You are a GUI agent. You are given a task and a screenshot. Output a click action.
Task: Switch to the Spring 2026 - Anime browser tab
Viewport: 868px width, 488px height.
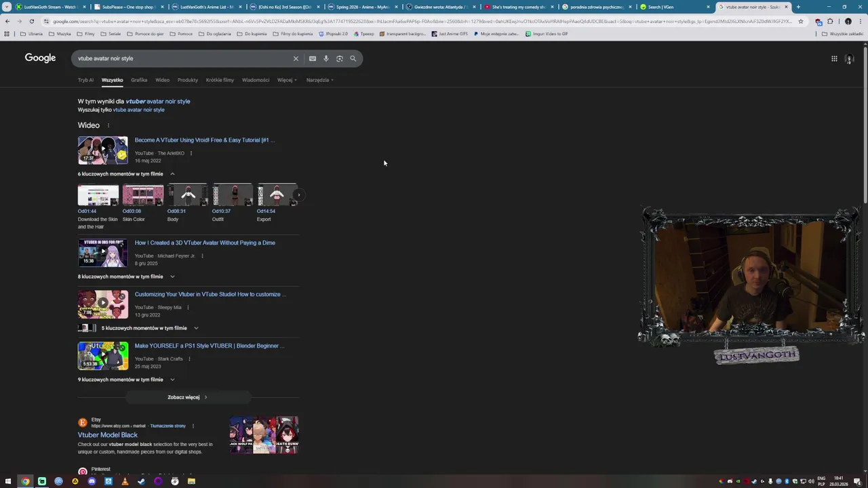click(x=362, y=7)
